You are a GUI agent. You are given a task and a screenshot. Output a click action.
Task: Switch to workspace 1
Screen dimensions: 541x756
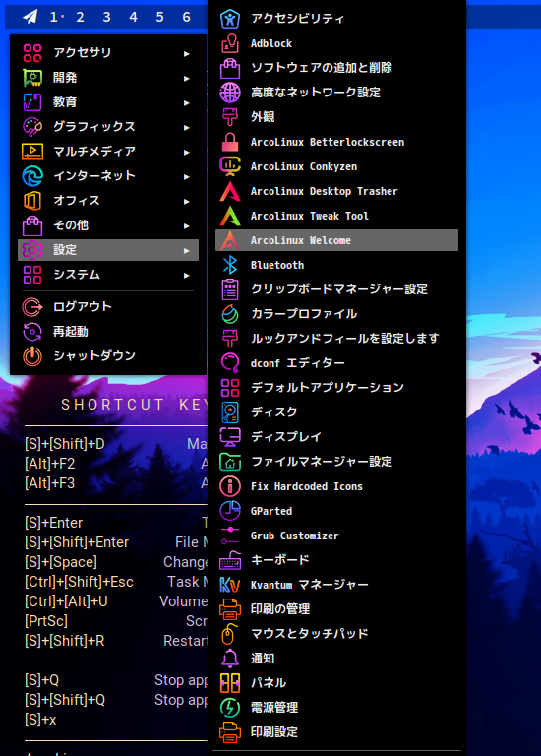53,18
